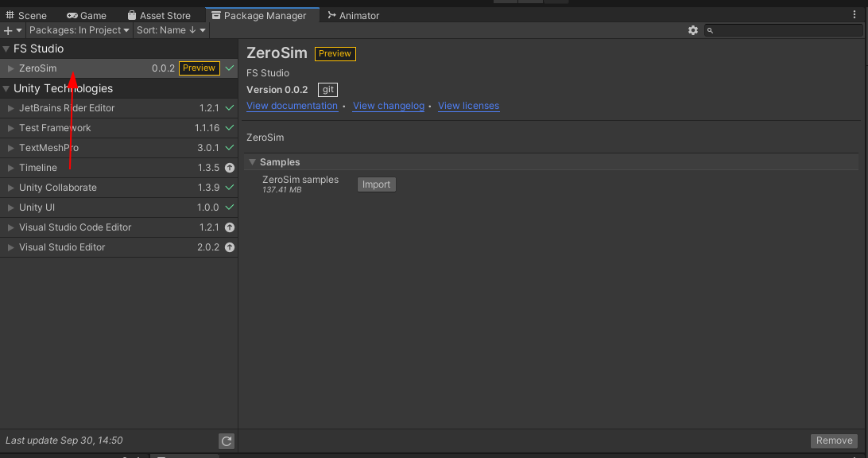The width and height of the screenshot is (868, 458).
Task: Import the ZeroSim samples
Action: tap(376, 184)
